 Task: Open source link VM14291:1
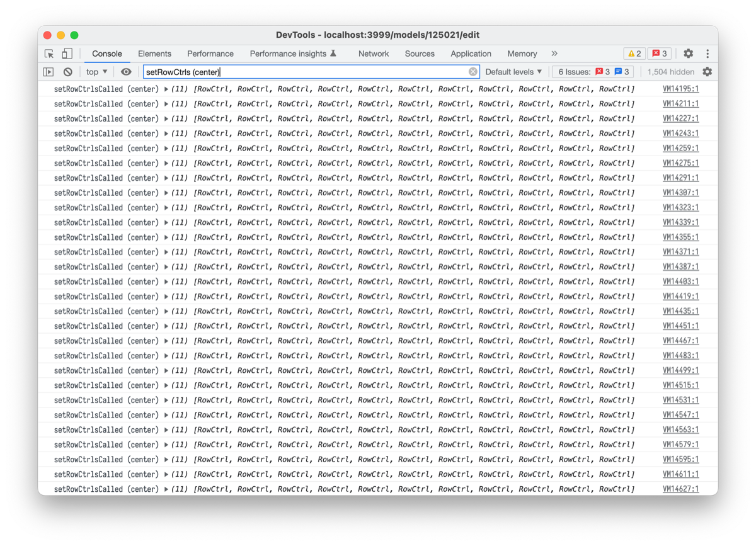click(680, 178)
